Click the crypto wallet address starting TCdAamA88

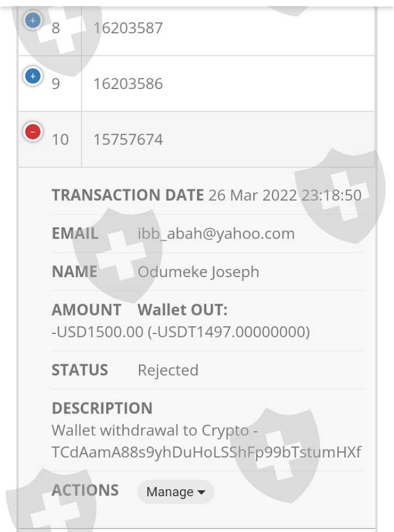(206, 452)
